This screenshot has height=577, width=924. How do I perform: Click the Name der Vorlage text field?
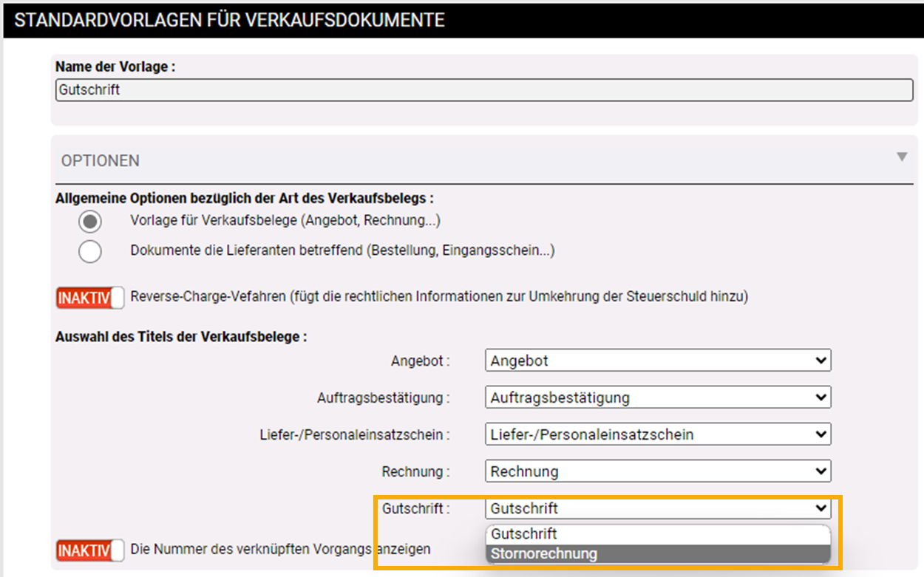pos(484,90)
